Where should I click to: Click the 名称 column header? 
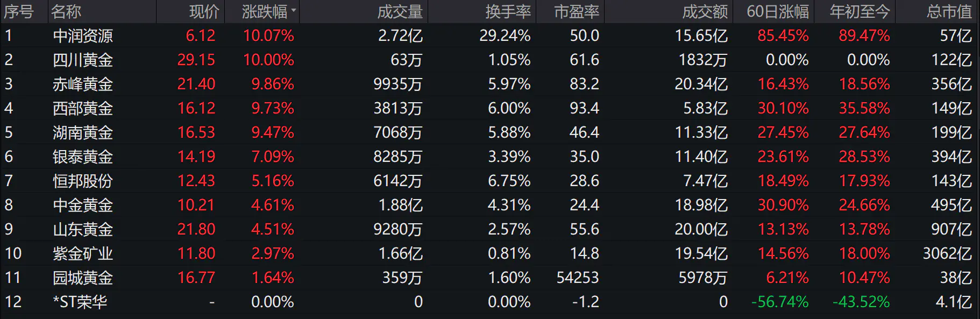[x=66, y=11]
